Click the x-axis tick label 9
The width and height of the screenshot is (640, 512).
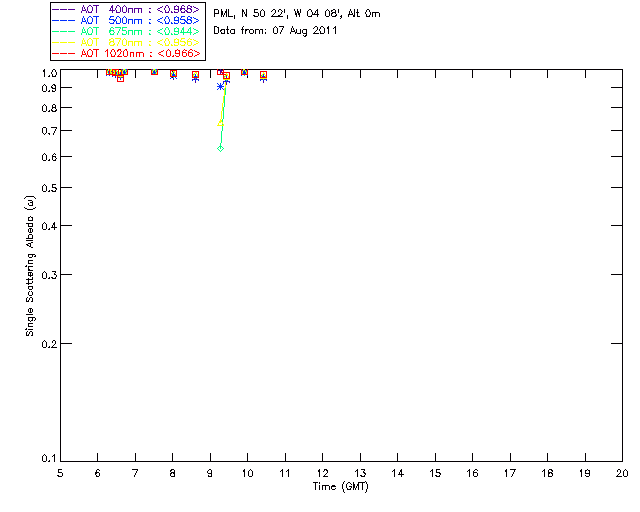(x=210, y=473)
